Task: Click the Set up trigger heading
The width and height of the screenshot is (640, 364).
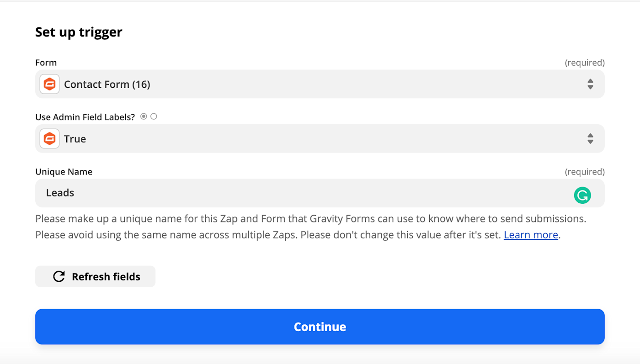Action: point(79,32)
